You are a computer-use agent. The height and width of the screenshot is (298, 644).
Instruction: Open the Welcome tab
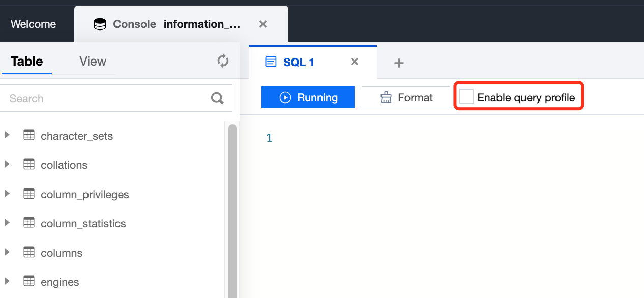pyautogui.click(x=34, y=24)
